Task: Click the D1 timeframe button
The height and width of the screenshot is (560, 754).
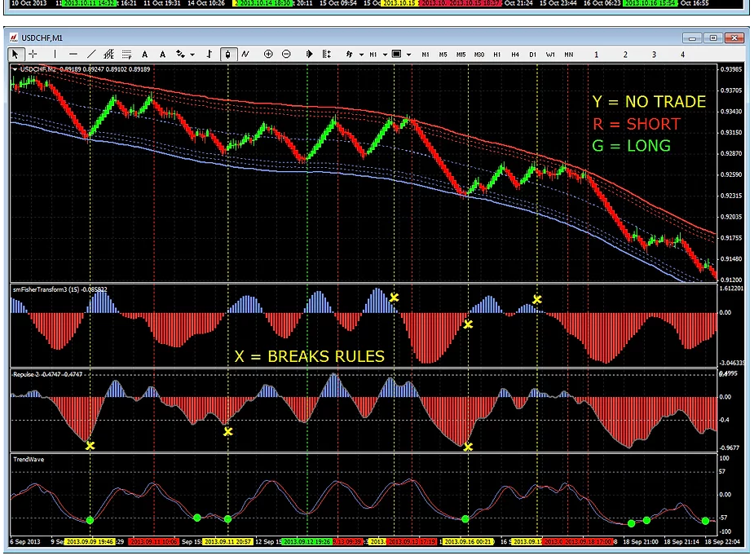Action: coord(532,55)
